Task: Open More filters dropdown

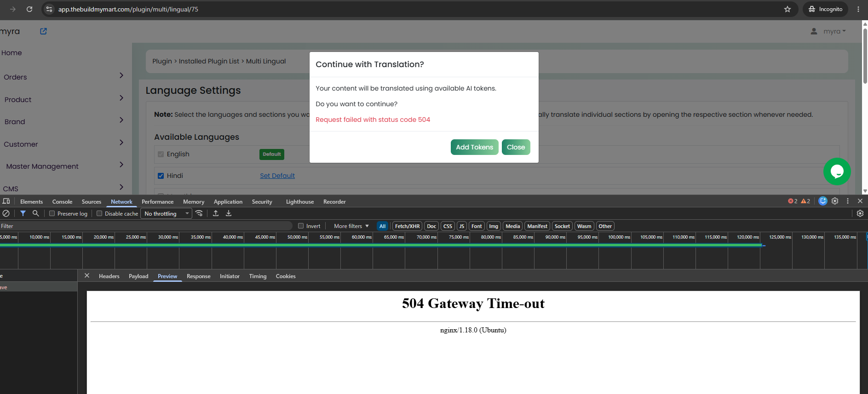Action: (351, 226)
